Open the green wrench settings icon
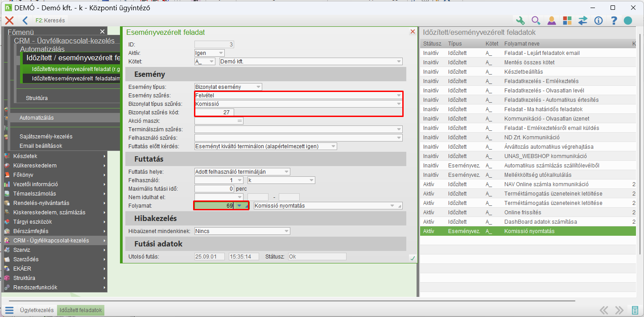 coord(520,21)
